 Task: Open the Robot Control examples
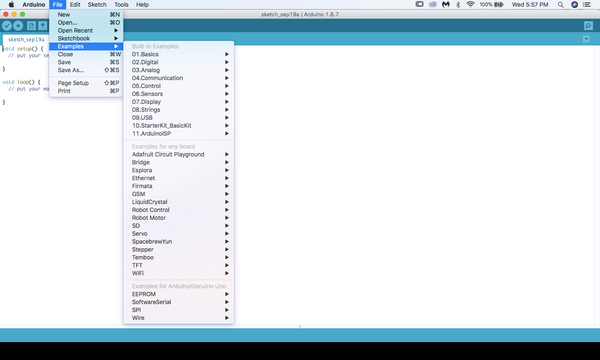tap(179, 210)
